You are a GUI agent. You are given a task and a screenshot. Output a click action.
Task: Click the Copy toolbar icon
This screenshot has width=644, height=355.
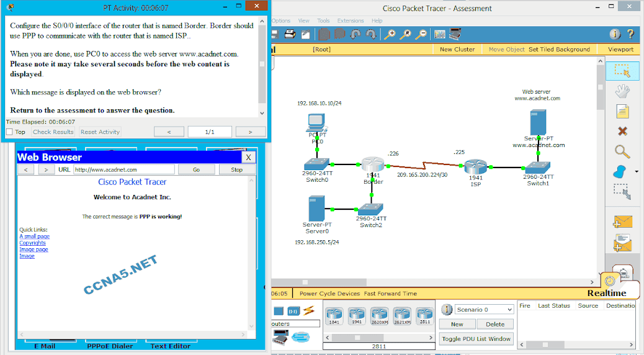point(324,34)
